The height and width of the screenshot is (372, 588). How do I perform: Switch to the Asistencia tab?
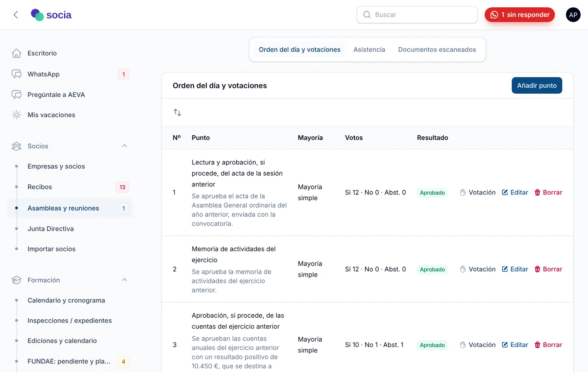click(369, 50)
